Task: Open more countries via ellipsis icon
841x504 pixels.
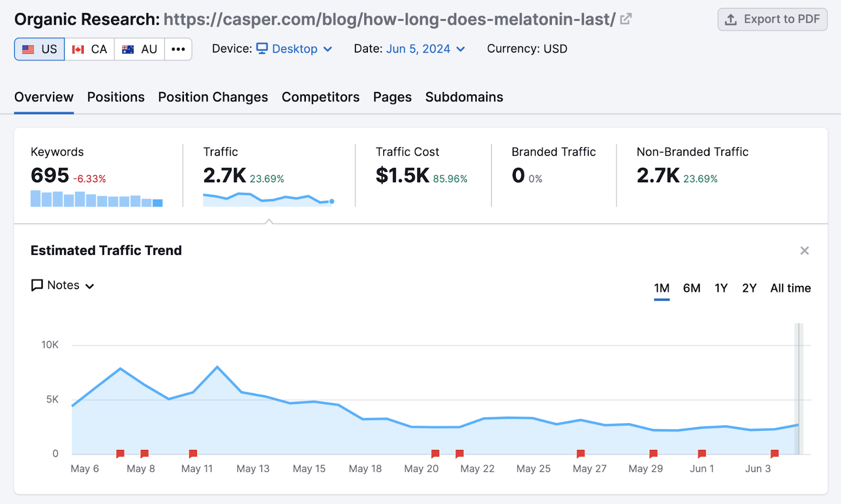Action: pos(178,49)
